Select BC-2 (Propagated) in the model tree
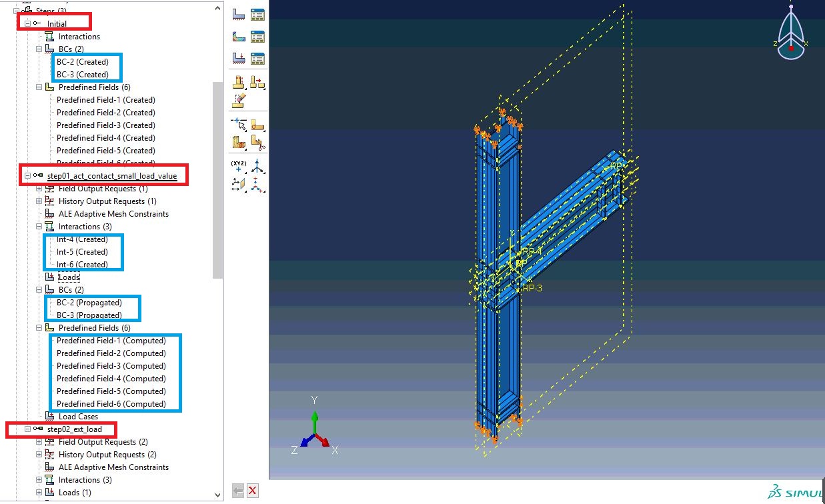This screenshot has height=504, width=825. (x=89, y=303)
